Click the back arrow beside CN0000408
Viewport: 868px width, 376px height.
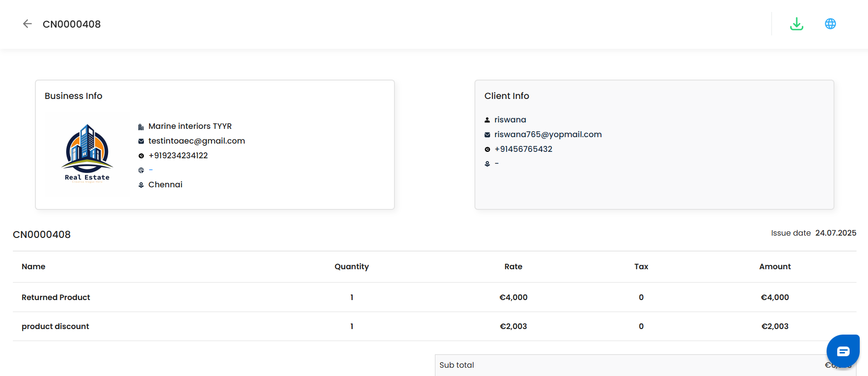point(27,24)
